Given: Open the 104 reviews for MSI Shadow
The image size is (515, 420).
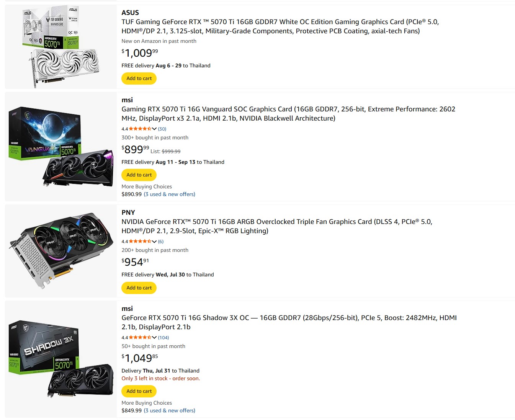Looking at the screenshot, I should coord(163,338).
